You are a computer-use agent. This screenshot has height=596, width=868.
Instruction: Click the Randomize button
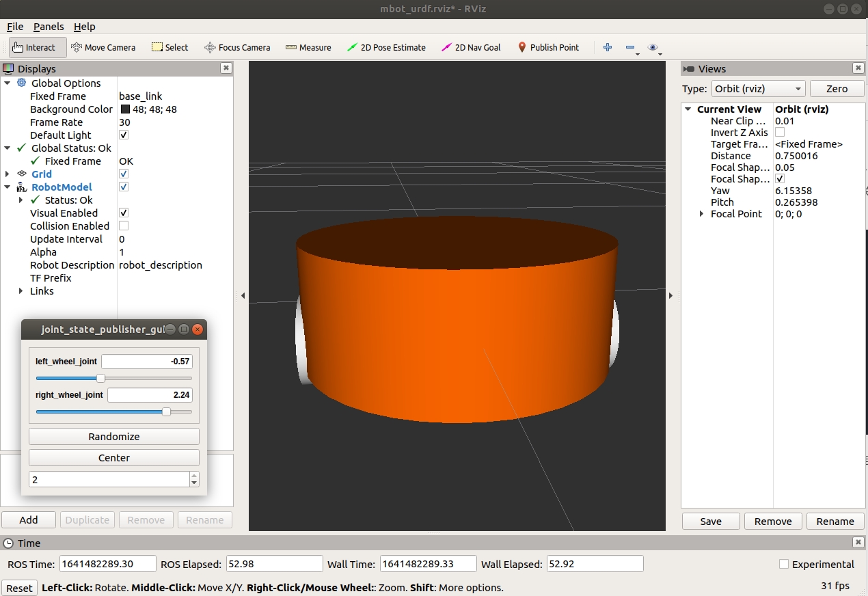[x=114, y=436]
